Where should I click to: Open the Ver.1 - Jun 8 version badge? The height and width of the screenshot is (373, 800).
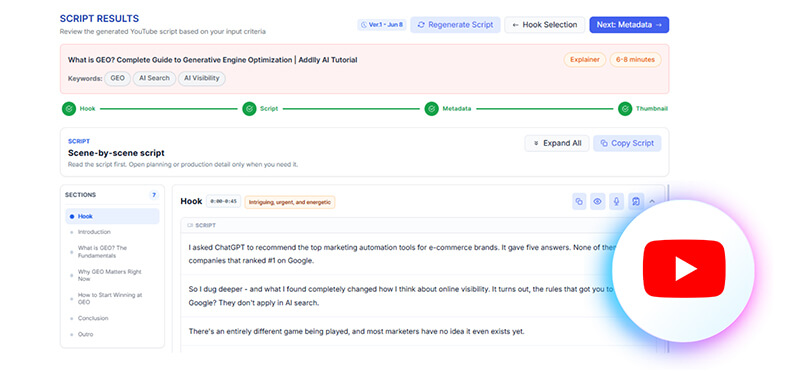pos(382,24)
